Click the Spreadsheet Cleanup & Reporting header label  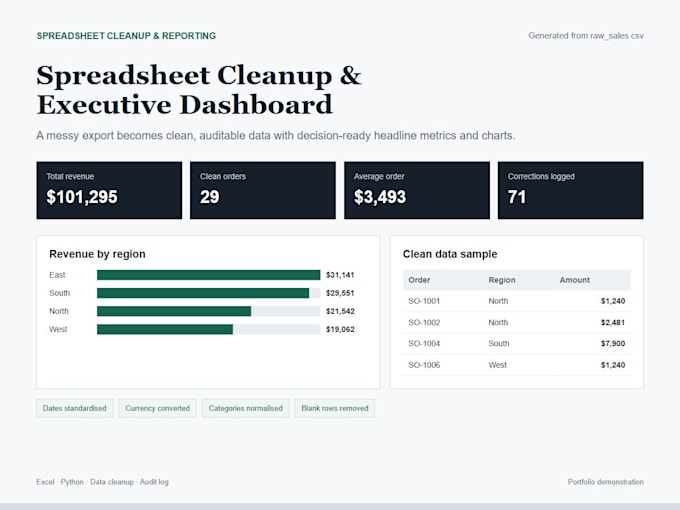126,36
